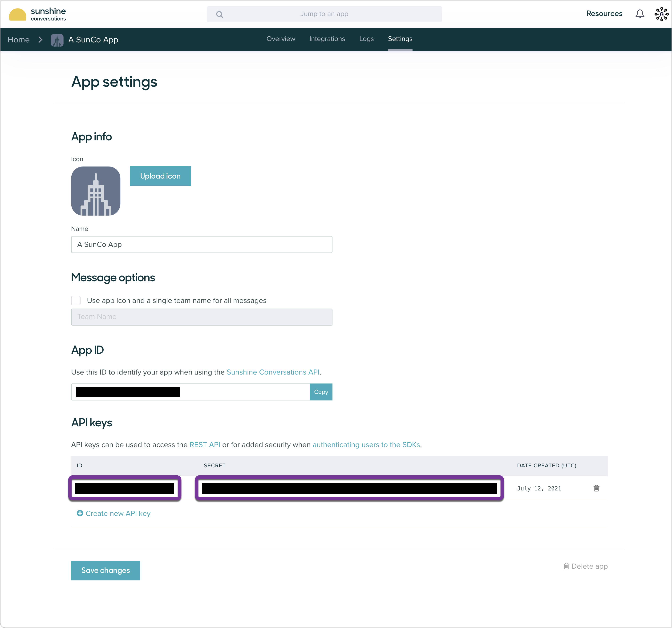The width and height of the screenshot is (672, 628).
Task: Delete the API key using the trash icon
Action: 596,488
